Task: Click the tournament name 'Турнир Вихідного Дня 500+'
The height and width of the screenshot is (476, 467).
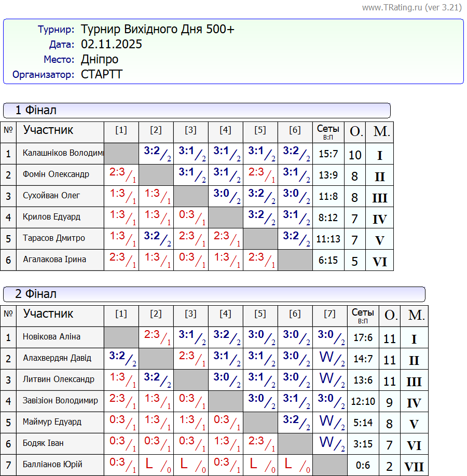Action: tap(158, 30)
